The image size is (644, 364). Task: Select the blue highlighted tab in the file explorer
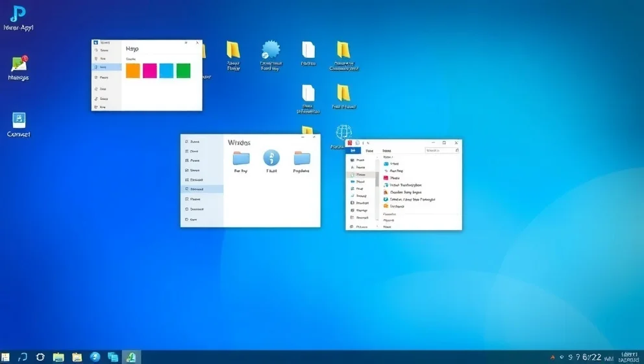[x=354, y=150]
